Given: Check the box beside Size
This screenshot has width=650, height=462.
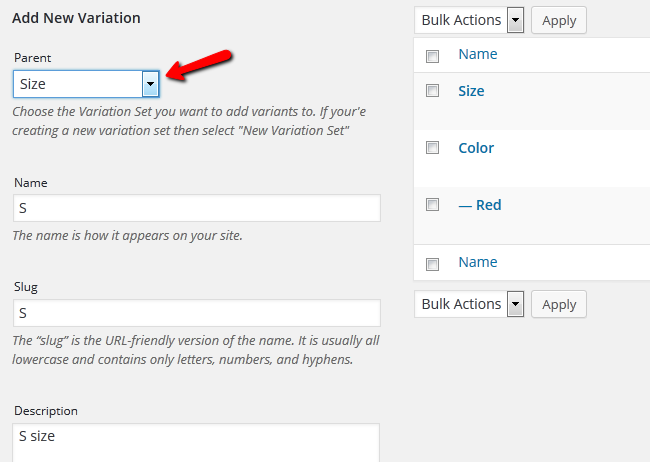Looking at the screenshot, I should tap(432, 91).
